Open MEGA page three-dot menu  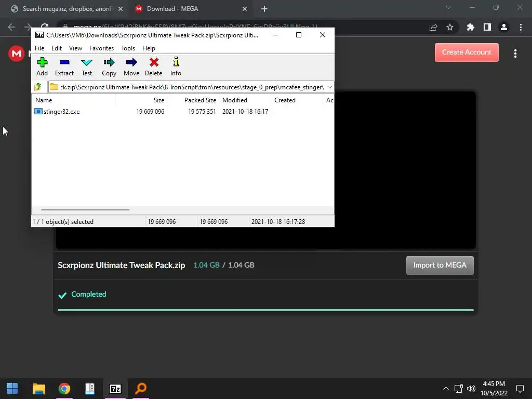point(515,54)
